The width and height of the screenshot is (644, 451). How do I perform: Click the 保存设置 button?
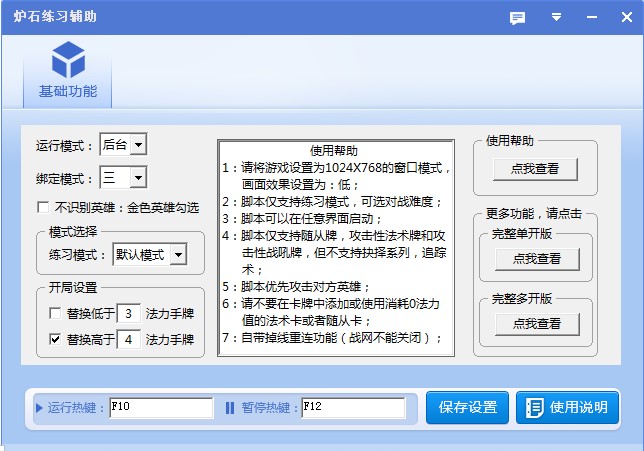467,407
